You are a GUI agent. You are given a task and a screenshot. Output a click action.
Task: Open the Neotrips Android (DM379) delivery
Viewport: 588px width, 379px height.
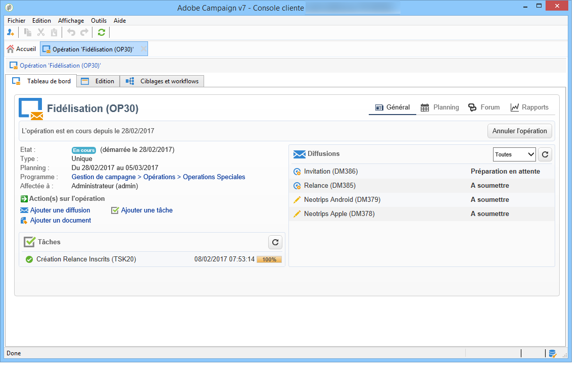pos(342,200)
